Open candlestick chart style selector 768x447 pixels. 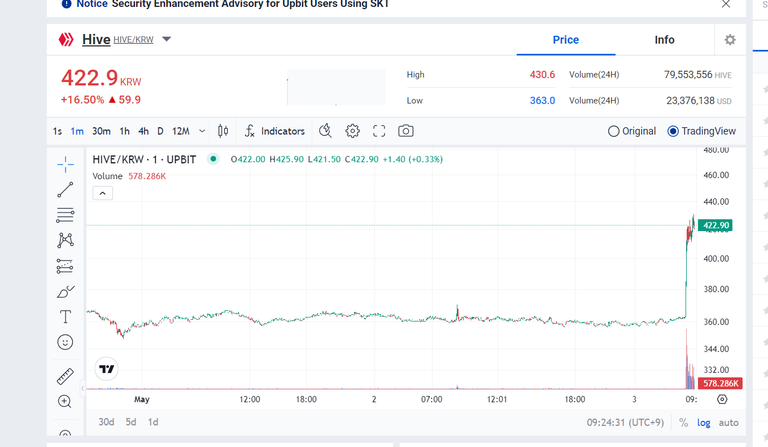tap(223, 131)
